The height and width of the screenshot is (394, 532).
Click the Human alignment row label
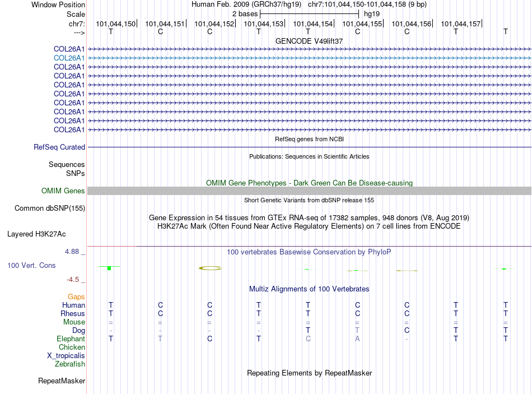tap(73, 305)
